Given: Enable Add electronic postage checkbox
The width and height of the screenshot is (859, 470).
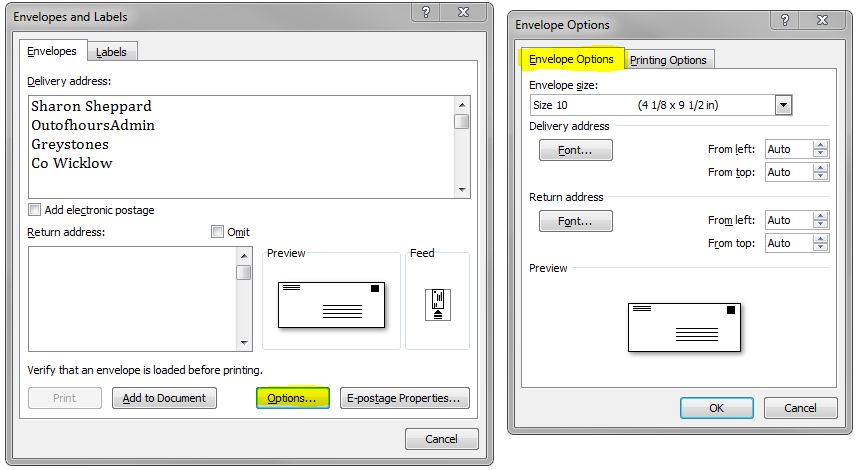Looking at the screenshot, I should 35,210.
